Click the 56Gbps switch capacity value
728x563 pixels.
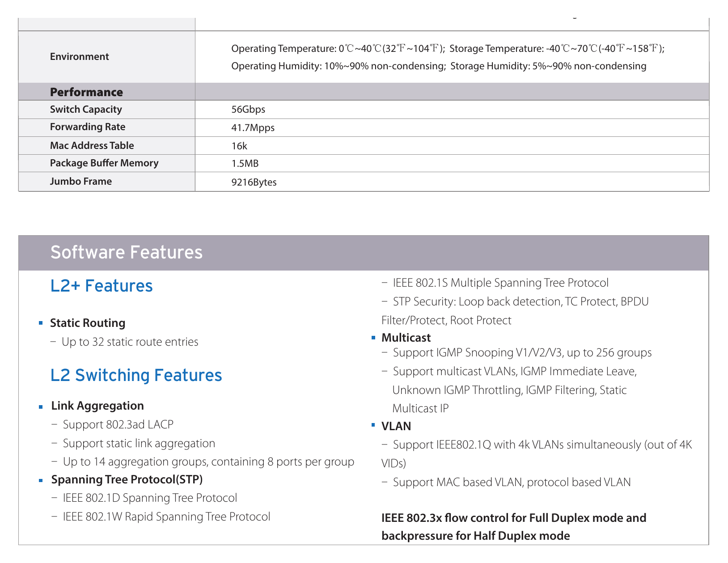(x=248, y=110)
